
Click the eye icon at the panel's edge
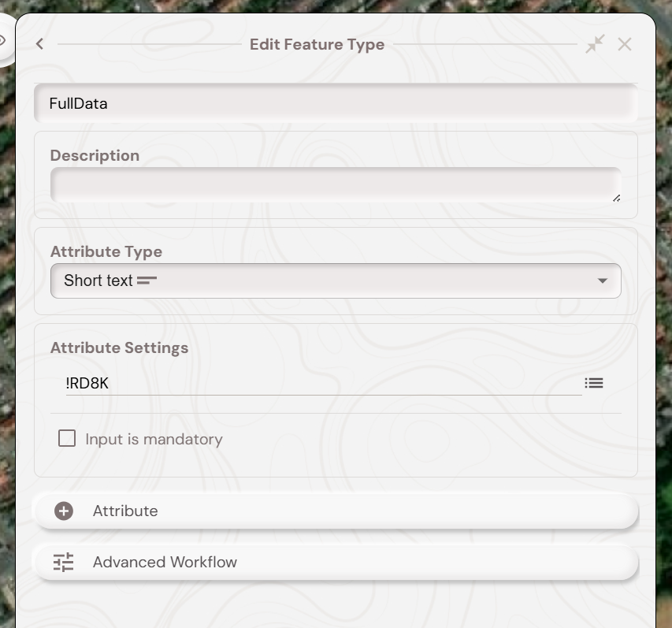[x=3, y=41]
